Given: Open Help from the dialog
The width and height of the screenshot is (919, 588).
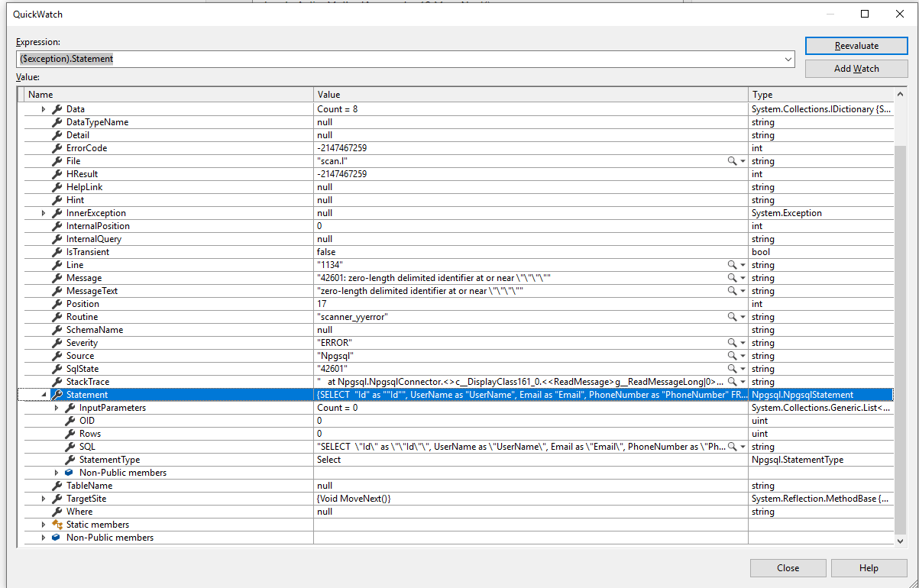Looking at the screenshot, I should tap(869, 567).
